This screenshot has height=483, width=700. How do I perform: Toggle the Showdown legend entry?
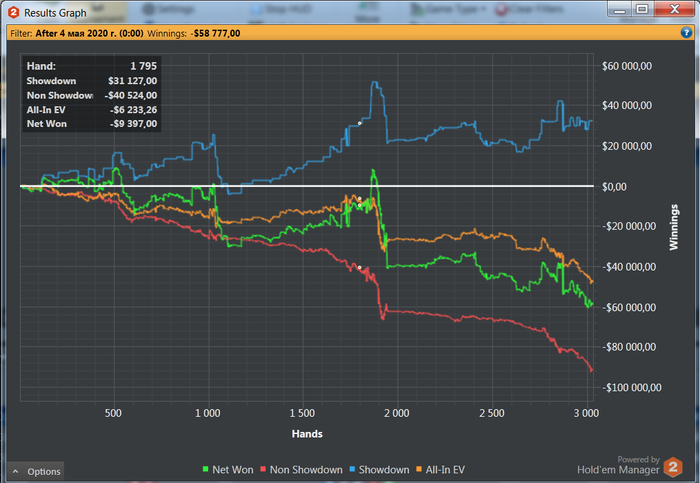[379, 470]
